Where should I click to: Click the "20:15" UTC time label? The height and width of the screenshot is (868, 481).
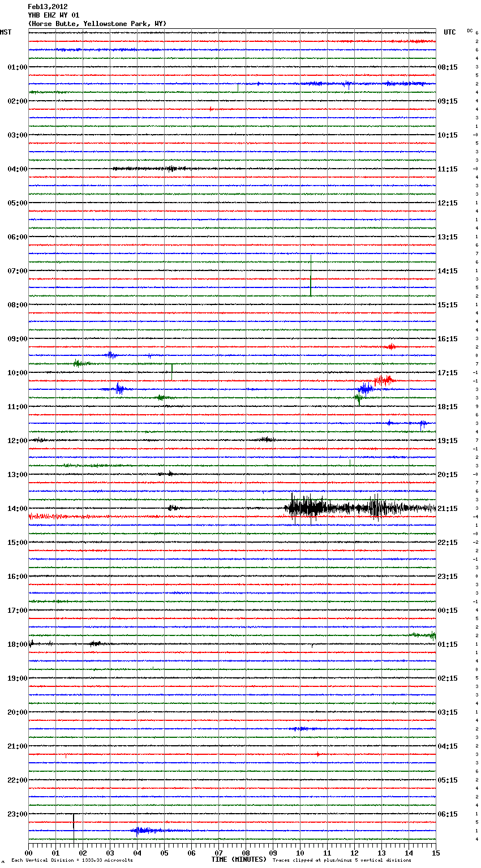click(448, 475)
